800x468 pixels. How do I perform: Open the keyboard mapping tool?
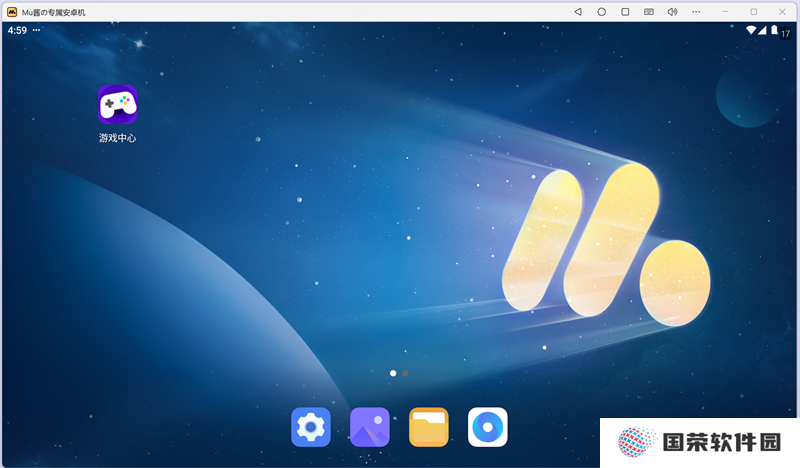tap(648, 12)
